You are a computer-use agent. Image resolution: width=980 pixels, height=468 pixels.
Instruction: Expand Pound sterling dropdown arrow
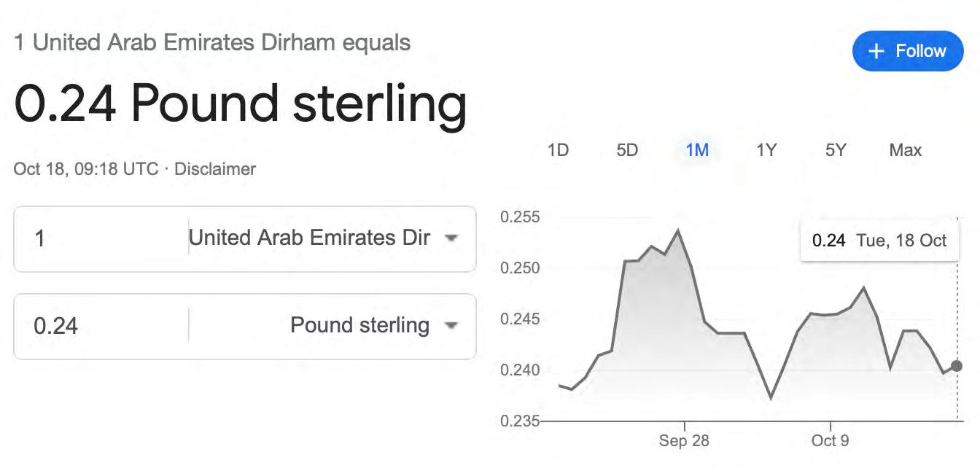[x=451, y=325]
